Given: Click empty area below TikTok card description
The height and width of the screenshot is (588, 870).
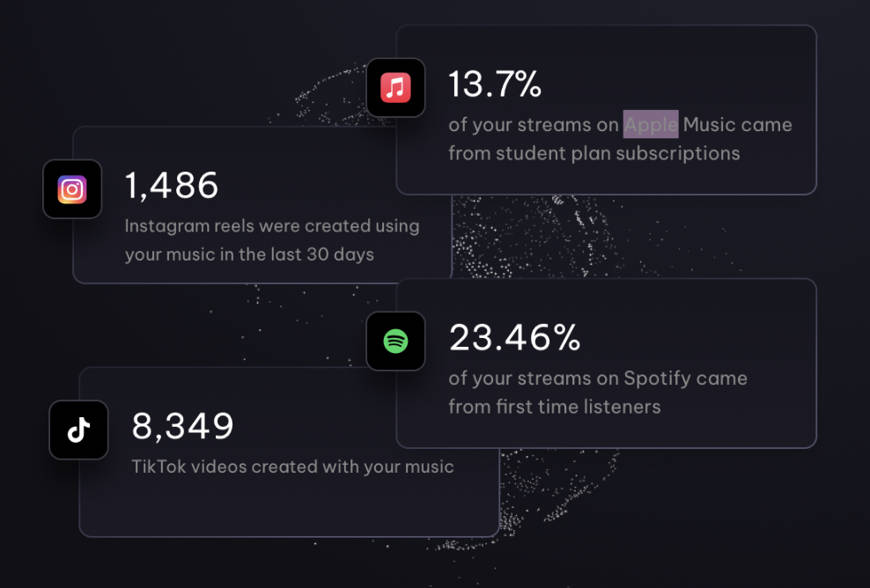Looking at the screenshot, I should pos(289,508).
